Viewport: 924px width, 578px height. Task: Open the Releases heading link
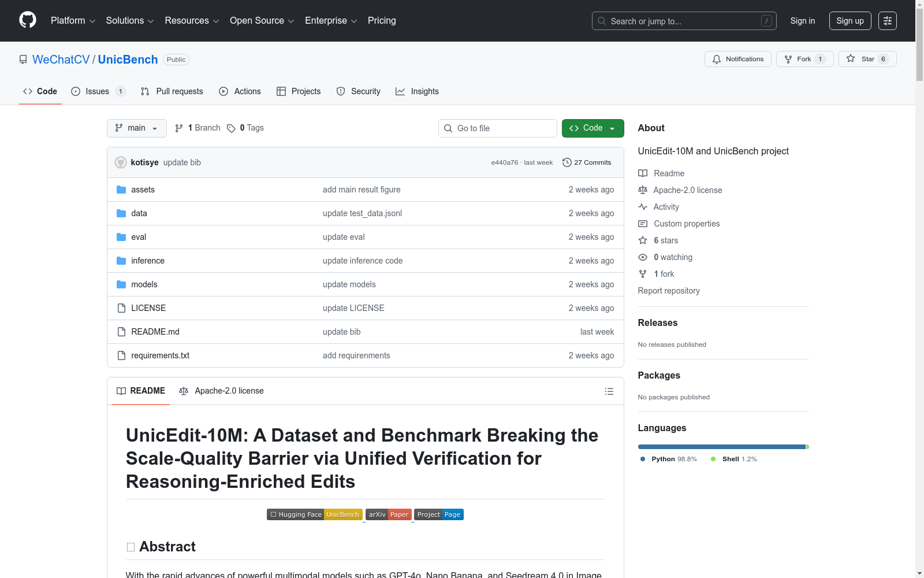pyautogui.click(x=658, y=323)
